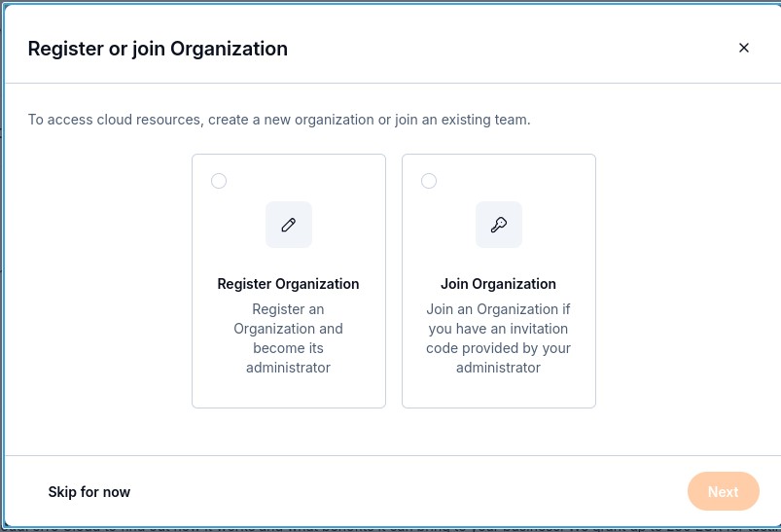781x532 pixels.
Task: Click the Join Organization card title
Action: (x=498, y=284)
